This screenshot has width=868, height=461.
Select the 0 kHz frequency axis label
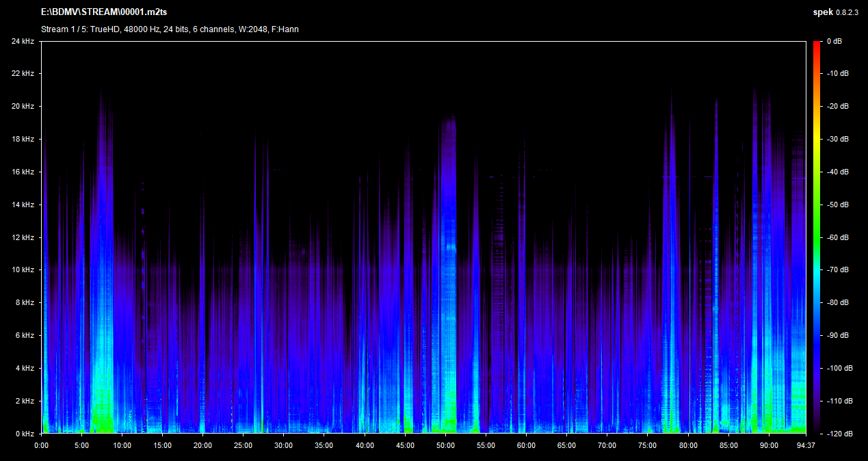click(x=25, y=434)
